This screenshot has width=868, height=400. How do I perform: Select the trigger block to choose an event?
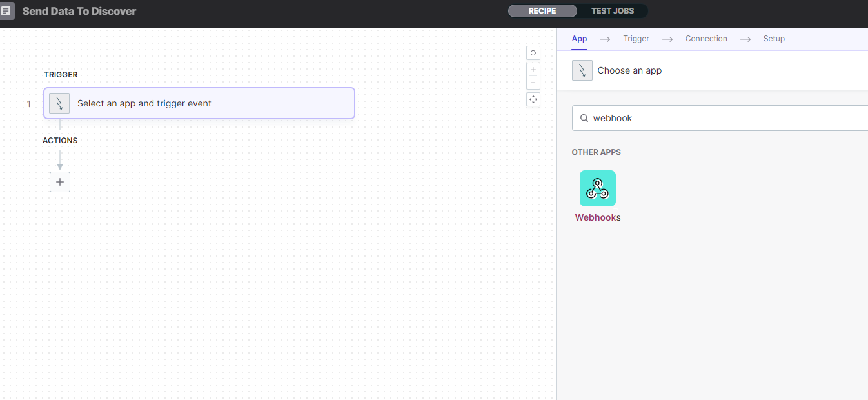199,103
